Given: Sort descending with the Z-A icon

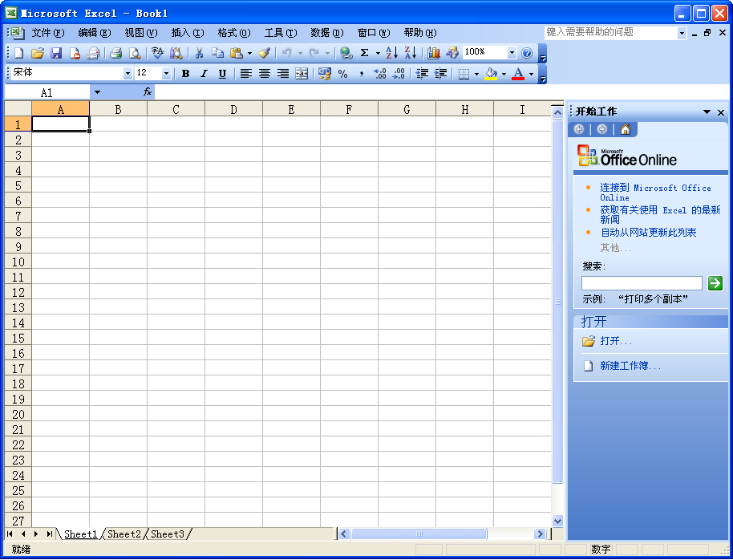Looking at the screenshot, I should pos(411,53).
